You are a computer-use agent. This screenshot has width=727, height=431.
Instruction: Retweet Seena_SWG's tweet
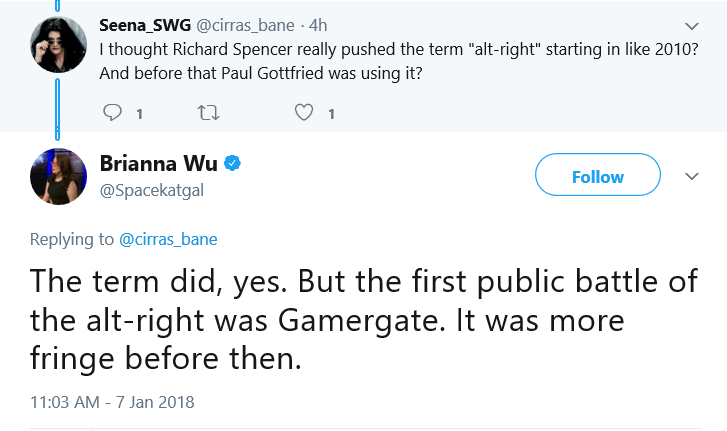point(208,113)
